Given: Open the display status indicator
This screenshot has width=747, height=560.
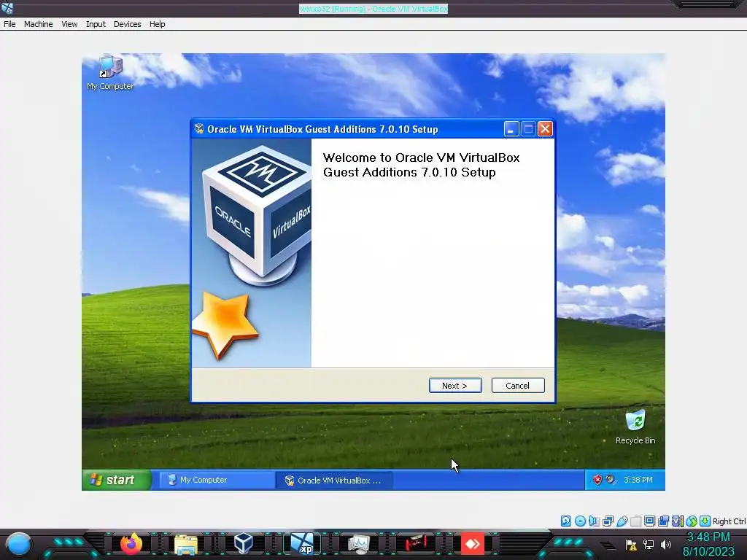Looking at the screenshot, I should 649,521.
